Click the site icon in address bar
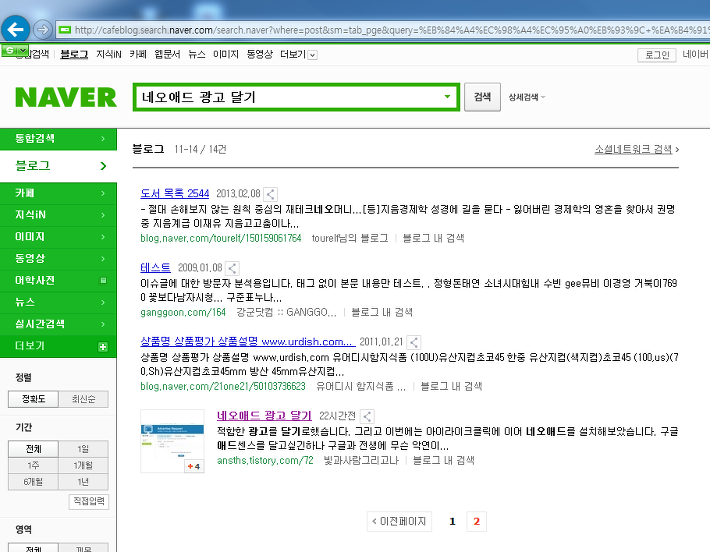The image size is (710, 552). pyautogui.click(x=65, y=30)
